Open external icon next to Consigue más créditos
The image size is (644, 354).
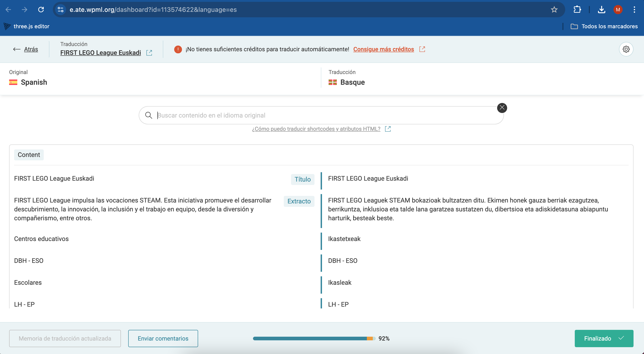click(422, 49)
